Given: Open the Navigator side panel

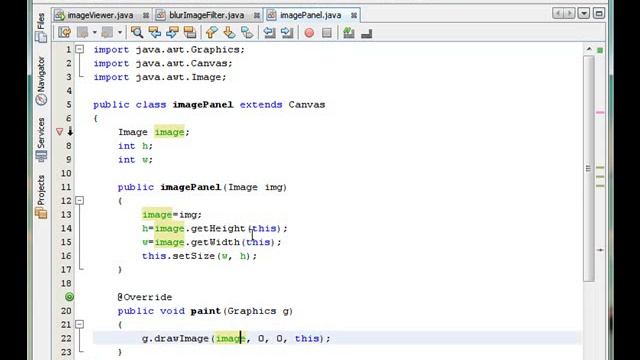Looking at the screenshot, I should tap(41, 81).
